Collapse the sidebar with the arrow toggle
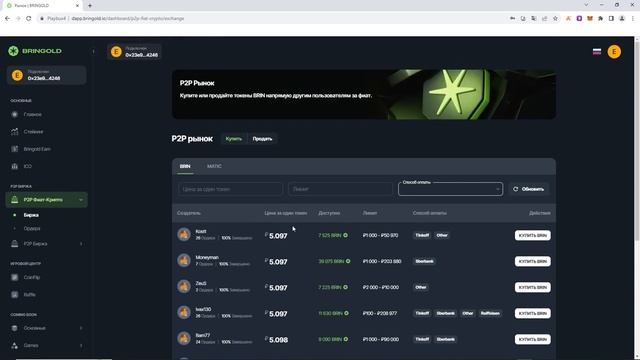The height and width of the screenshot is (360, 640). 93,51
